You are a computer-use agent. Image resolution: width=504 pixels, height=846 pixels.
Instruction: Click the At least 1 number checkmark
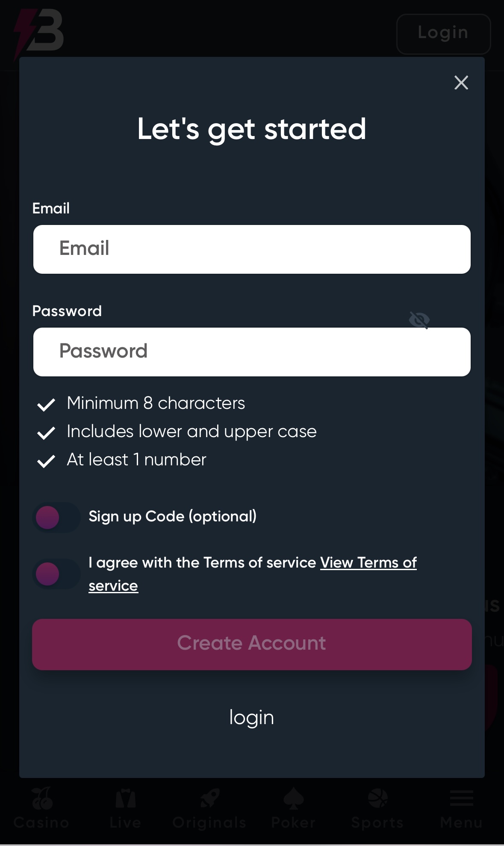(x=46, y=461)
